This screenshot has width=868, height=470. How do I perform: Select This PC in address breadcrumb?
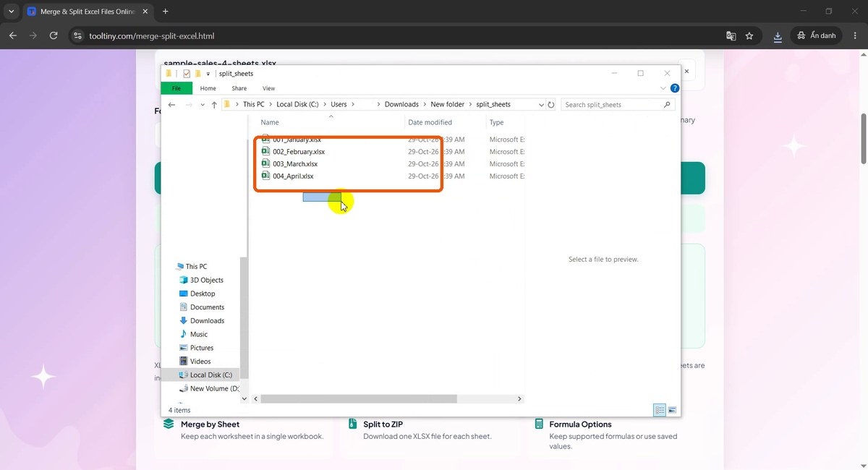254,104
